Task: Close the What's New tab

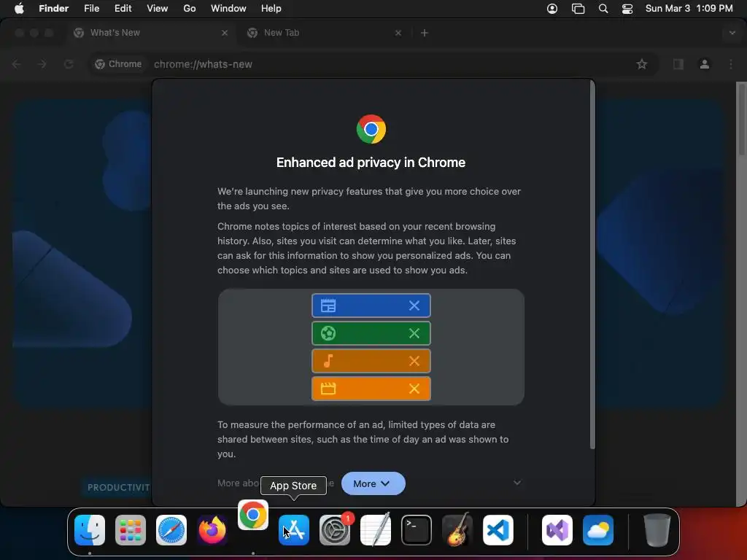Action: point(225,33)
